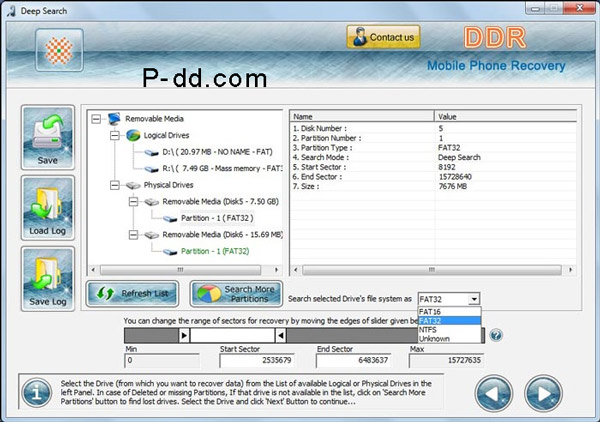Click the Save drive icon button
The image size is (600, 422).
pos(48,138)
